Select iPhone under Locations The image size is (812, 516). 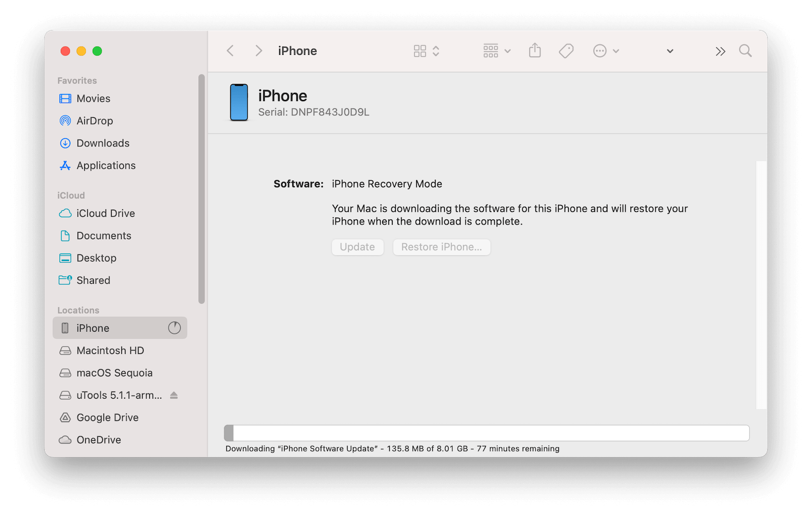(x=120, y=328)
